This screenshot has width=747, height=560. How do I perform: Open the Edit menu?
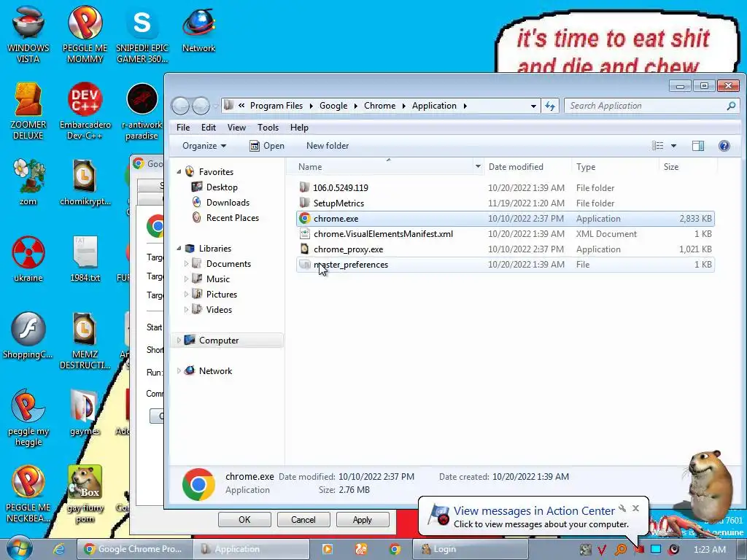(208, 128)
